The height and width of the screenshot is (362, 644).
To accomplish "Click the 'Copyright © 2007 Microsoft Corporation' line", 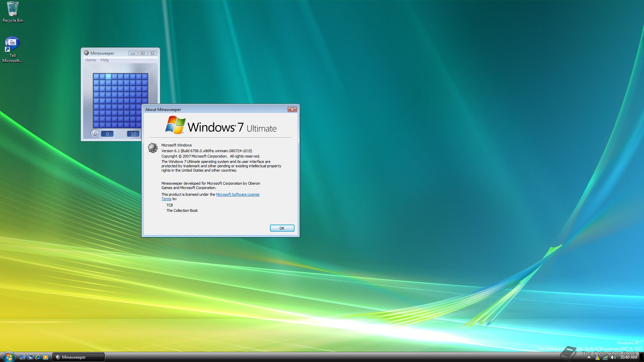I will click(x=211, y=156).
